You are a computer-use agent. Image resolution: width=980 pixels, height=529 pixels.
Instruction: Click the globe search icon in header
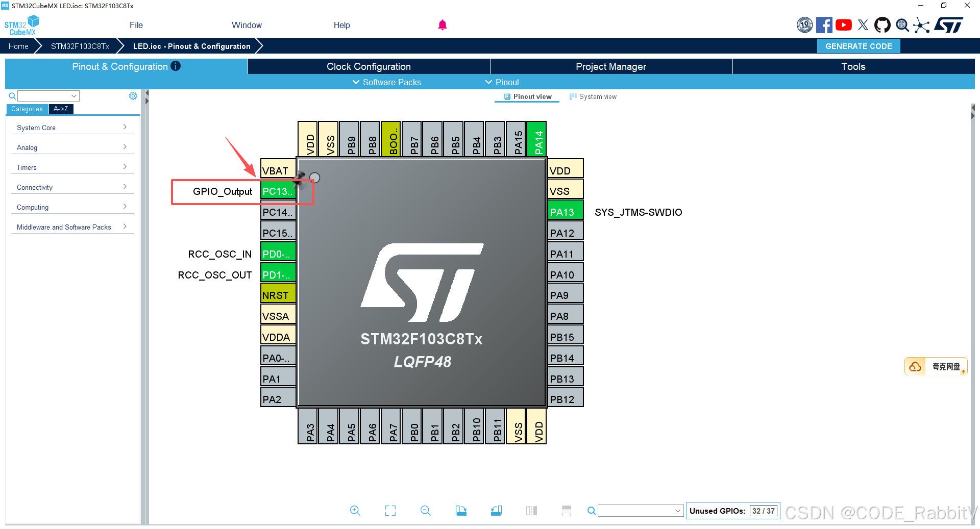(902, 25)
